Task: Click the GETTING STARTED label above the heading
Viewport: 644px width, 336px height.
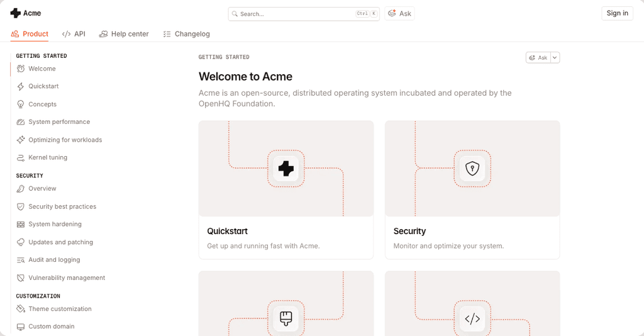Action: click(x=224, y=57)
